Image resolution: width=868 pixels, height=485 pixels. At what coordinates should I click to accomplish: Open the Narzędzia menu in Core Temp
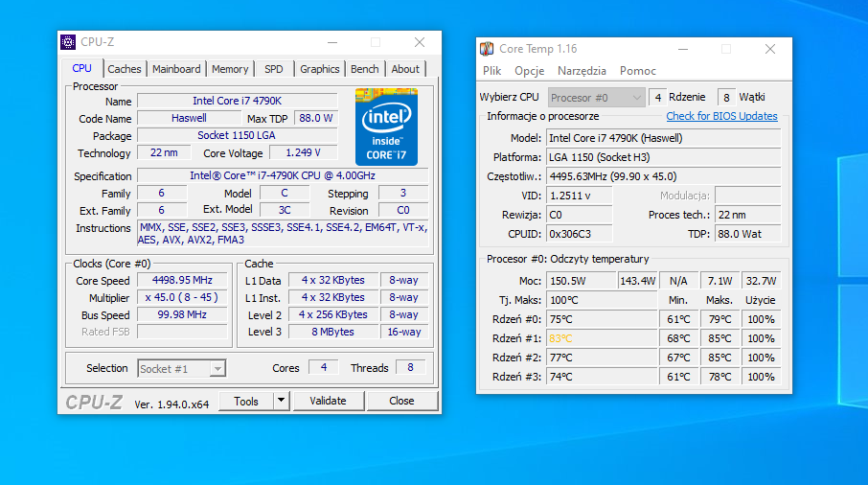[582, 71]
